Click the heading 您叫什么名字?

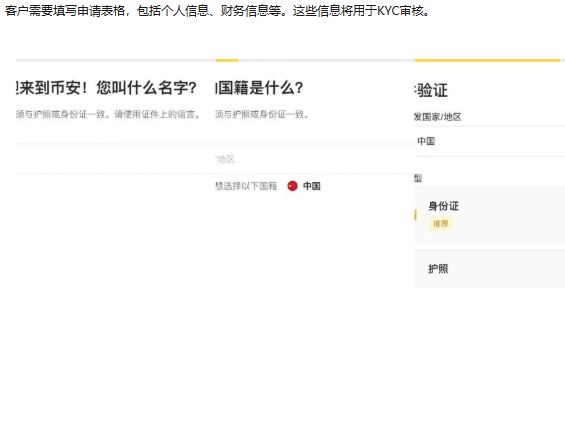[146, 88]
